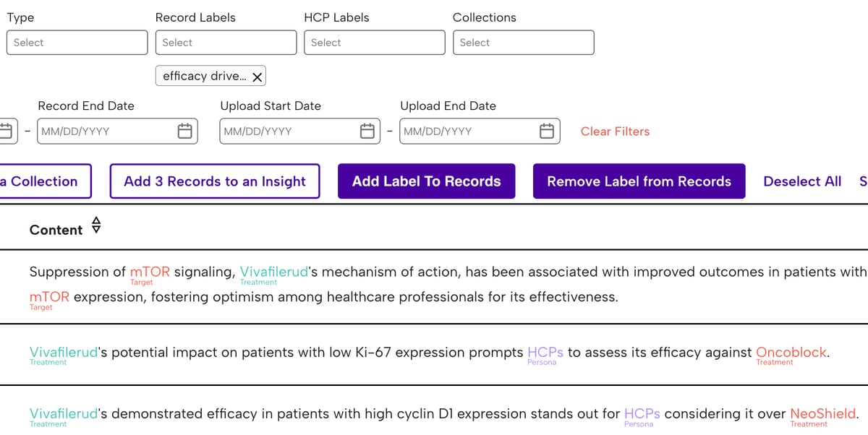Click Add 3 Records to an Insight
The width and height of the screenshot is (868, 435).
215,181
